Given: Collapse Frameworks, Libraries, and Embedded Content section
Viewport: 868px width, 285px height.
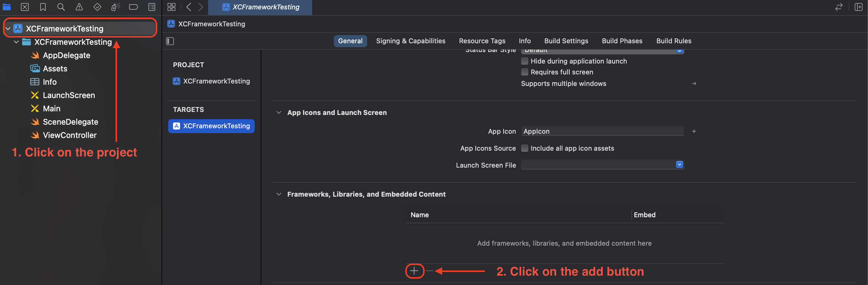Looking at the screenshot, I should tap(279, 194).
